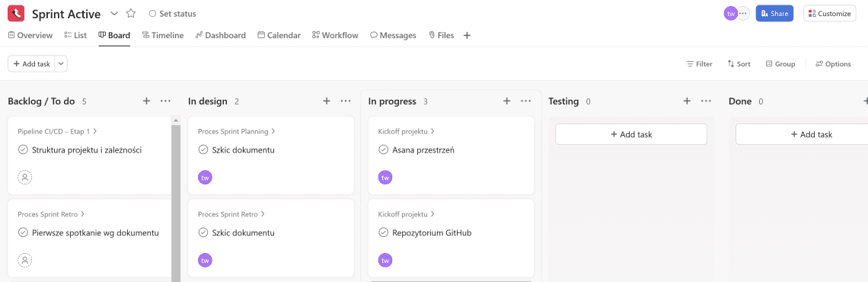868x282 pixels.
Task: Open the Filter options
Action: [699, 64]
